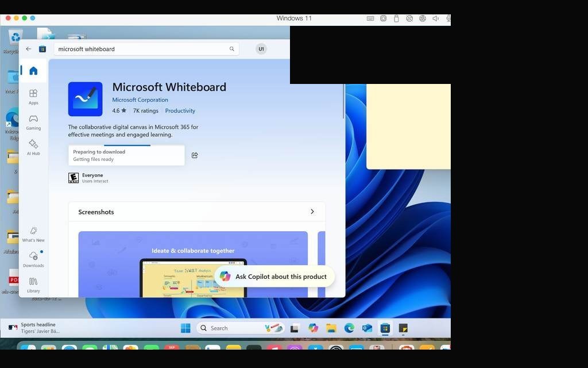Open the Apps section in sidebar
588x368 pixels.
tap(33, 97)
